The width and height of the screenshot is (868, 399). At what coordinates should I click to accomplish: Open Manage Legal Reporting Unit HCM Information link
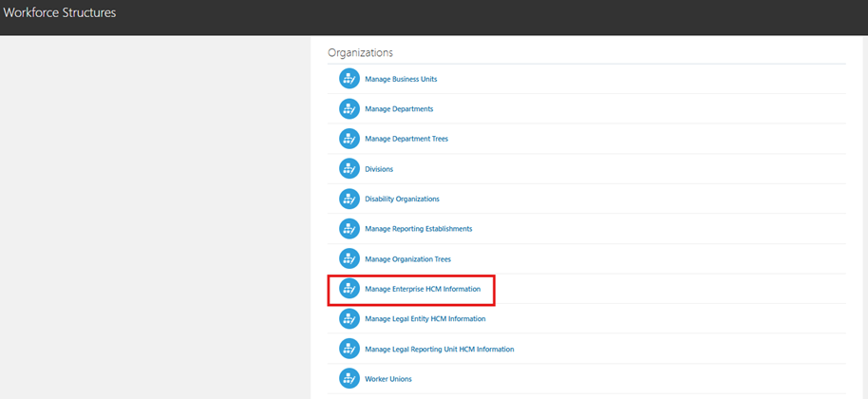439,350
